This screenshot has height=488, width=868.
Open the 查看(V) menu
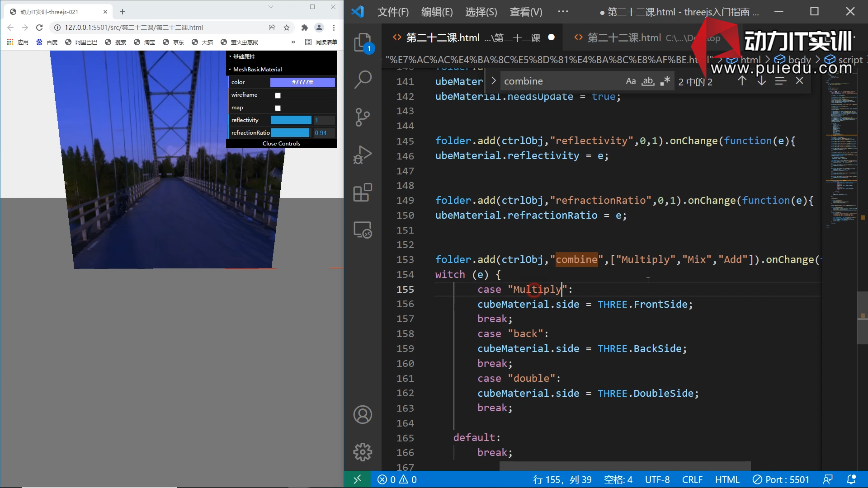coord(526,12)
